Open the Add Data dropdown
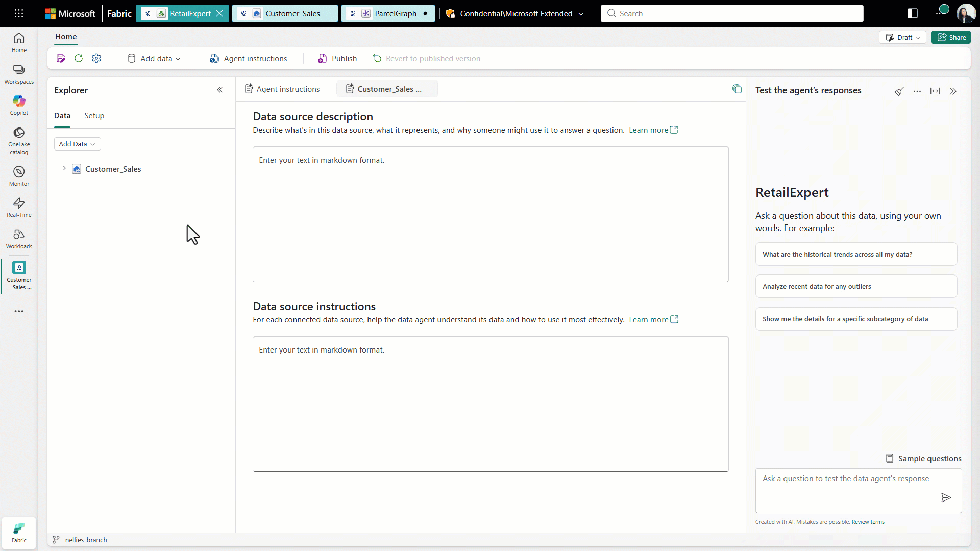The image size is (980, 551). (x=77, y=144)
